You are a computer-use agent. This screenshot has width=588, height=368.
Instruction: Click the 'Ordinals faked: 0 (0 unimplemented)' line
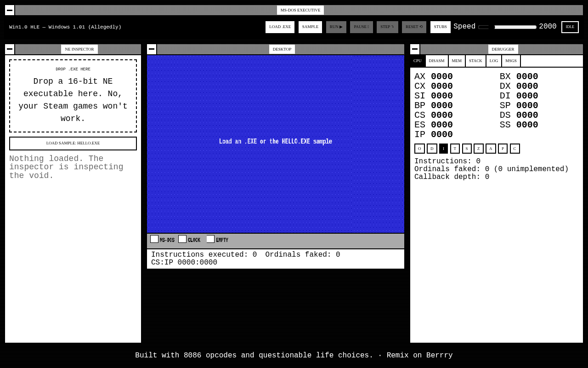[x=492, y=169]
